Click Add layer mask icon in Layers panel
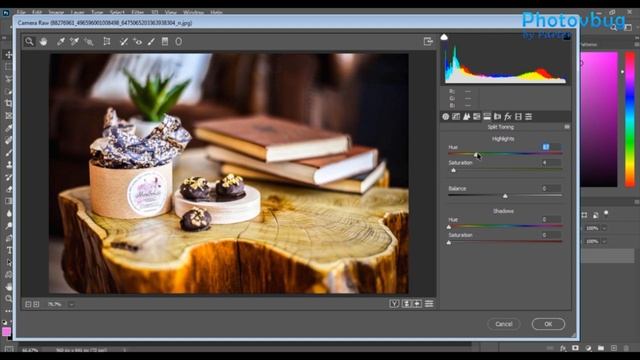This screenshot has height=360, width=640. [576, 348]
